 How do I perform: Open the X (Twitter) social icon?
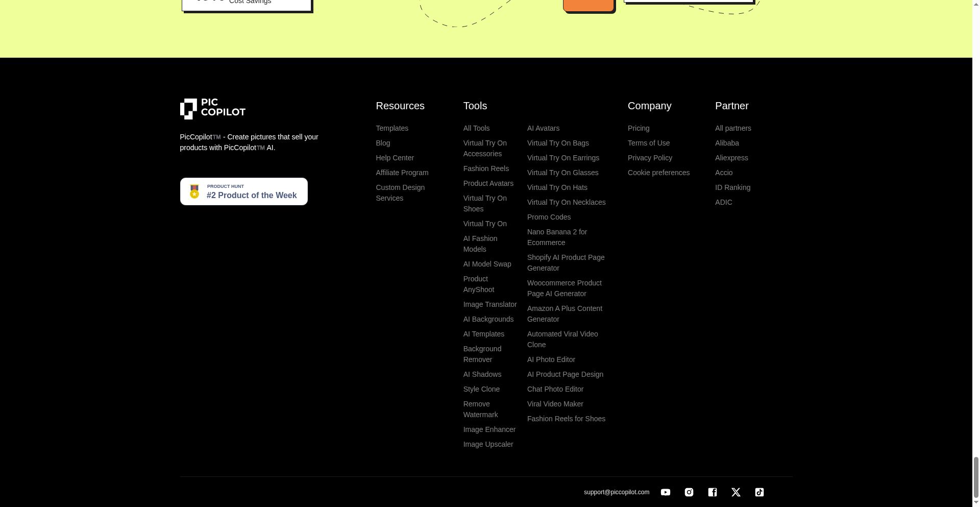(736, 492)
